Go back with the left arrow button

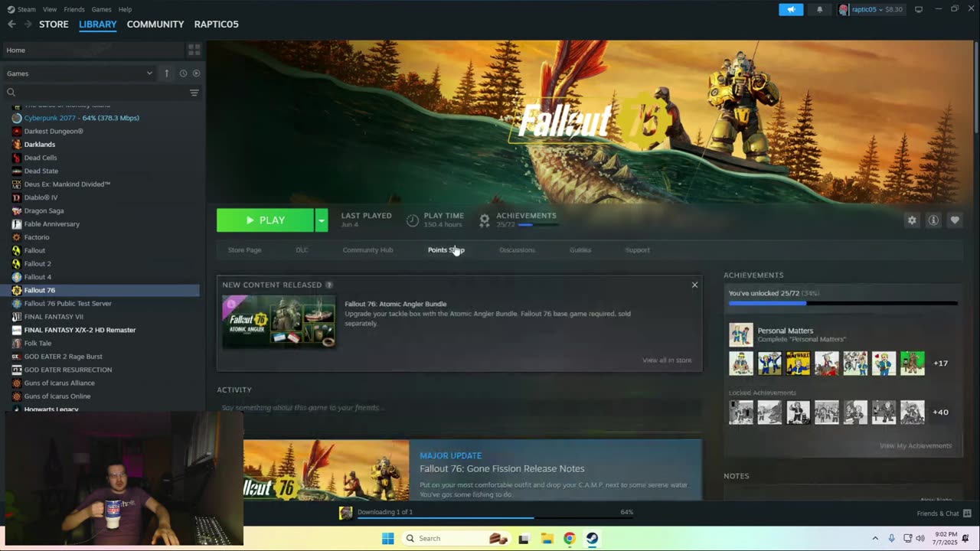11,24
